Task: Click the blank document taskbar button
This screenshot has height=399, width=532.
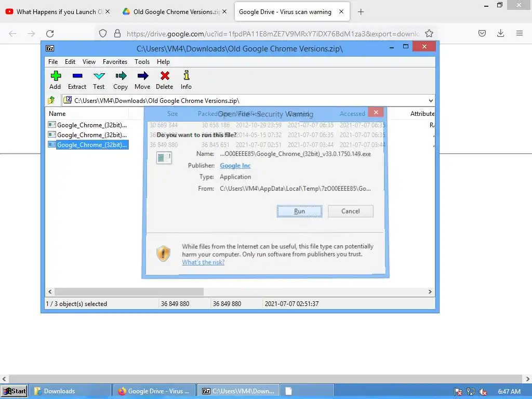Action: click(308, 391)
